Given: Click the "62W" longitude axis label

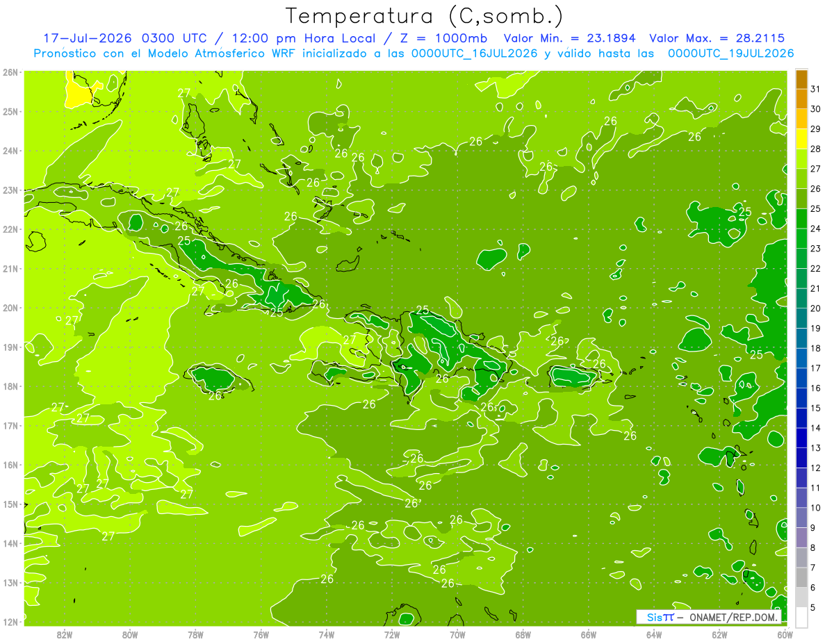Looking at the screenshot, I should 719,634.
